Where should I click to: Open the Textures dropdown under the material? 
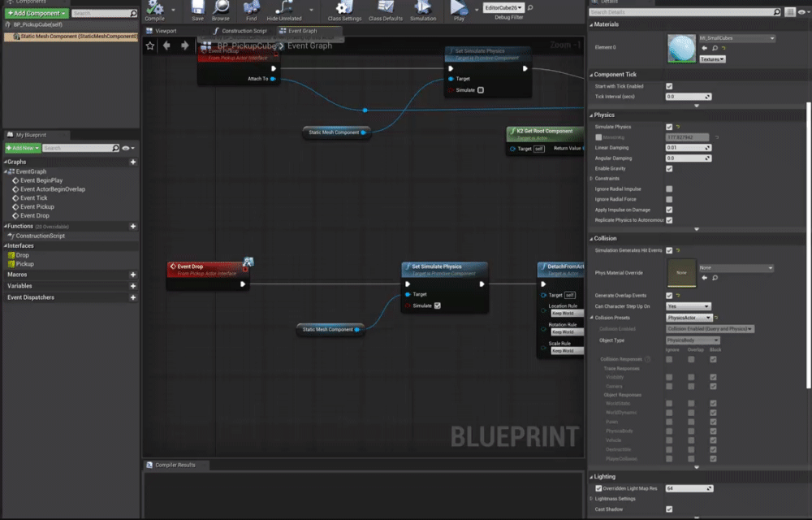pyautogui.click(x=712, y=59)
